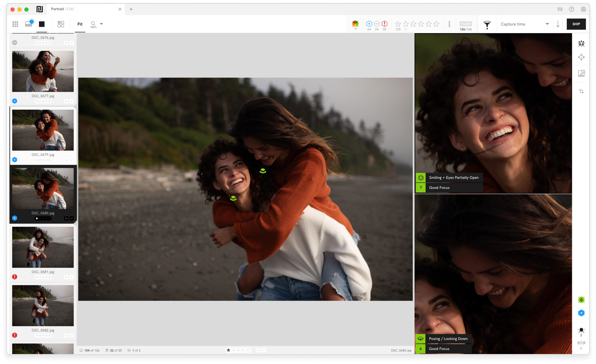Click '104 of 126' image counter
The image size is (596, 364).
90,350
